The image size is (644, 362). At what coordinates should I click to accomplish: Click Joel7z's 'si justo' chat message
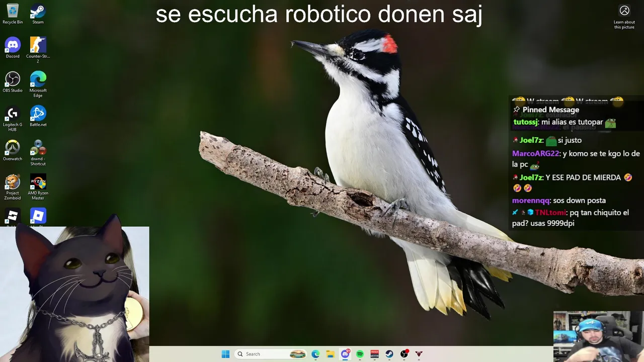click(569, 140)
